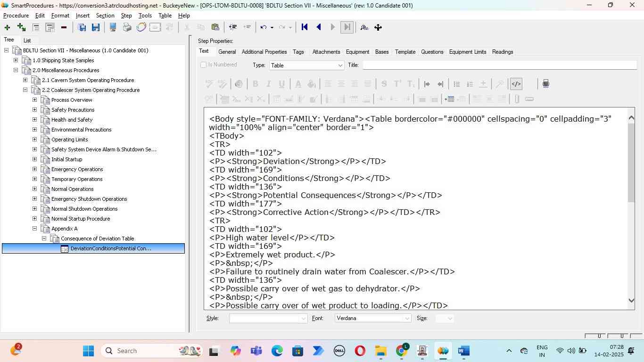Open the Table menu

pyautogui.click(x=165, y=16)
